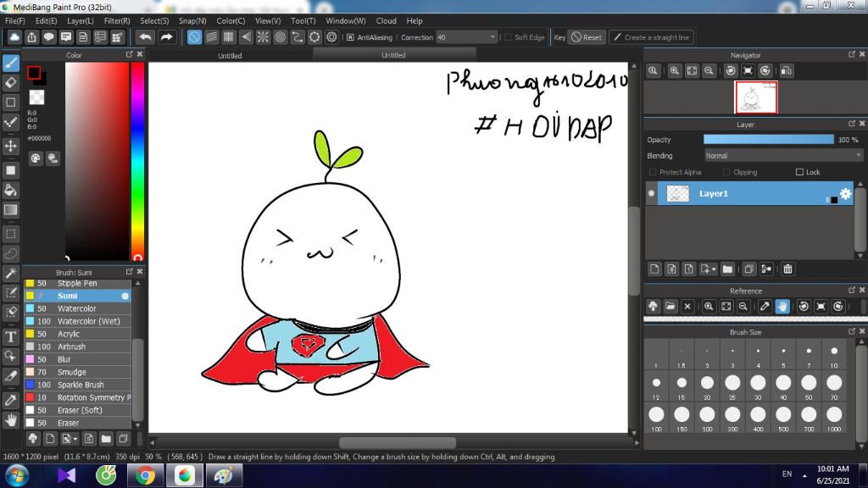Select the rectangular Select tool

tap(10, 234)
